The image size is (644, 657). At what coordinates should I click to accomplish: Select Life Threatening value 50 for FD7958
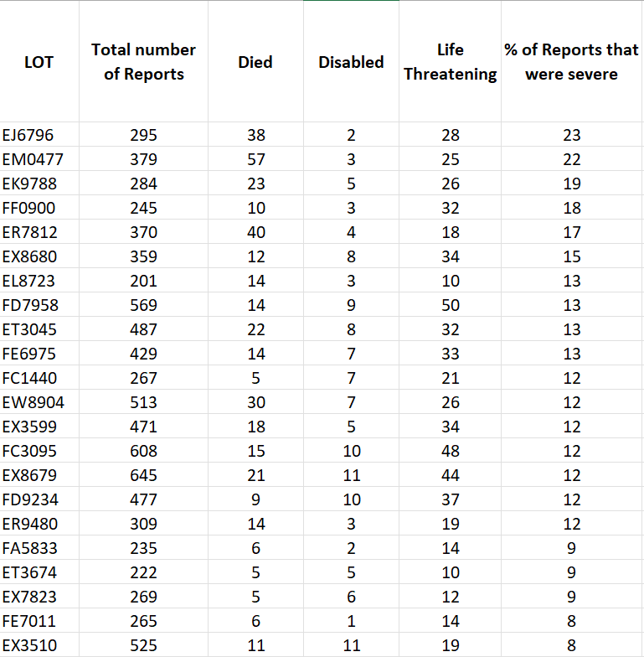(x=451, y=305)
